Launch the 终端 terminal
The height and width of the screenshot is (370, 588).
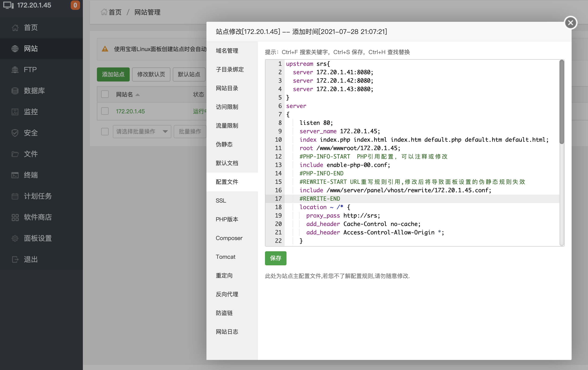[31, 175]
